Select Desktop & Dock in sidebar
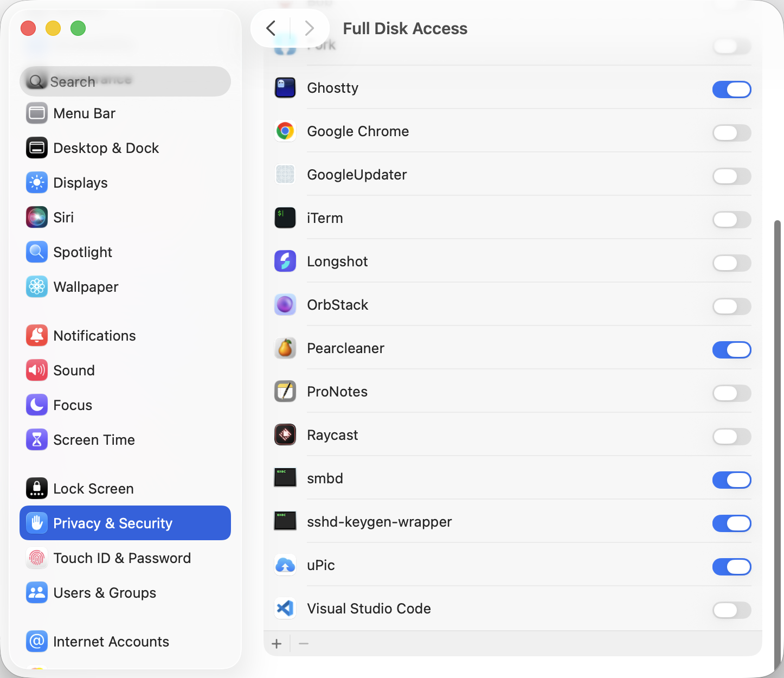This screenshot has height=678, width=784. coord(106,148)
